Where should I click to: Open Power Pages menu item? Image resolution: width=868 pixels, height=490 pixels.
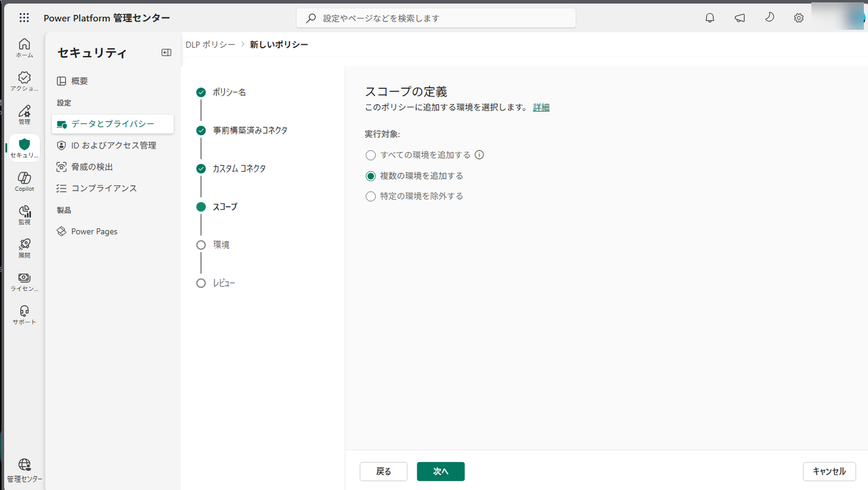(113, 231)
